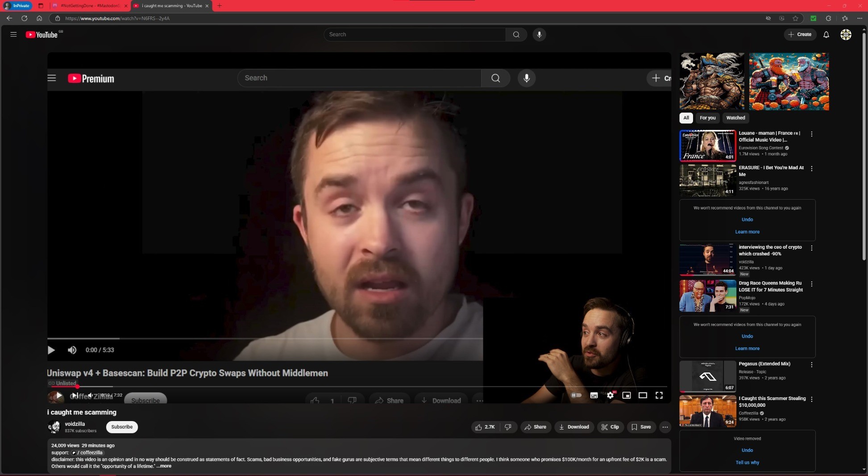Download the video
Viewport: 868px width, 476px height.
pos(574,427)
